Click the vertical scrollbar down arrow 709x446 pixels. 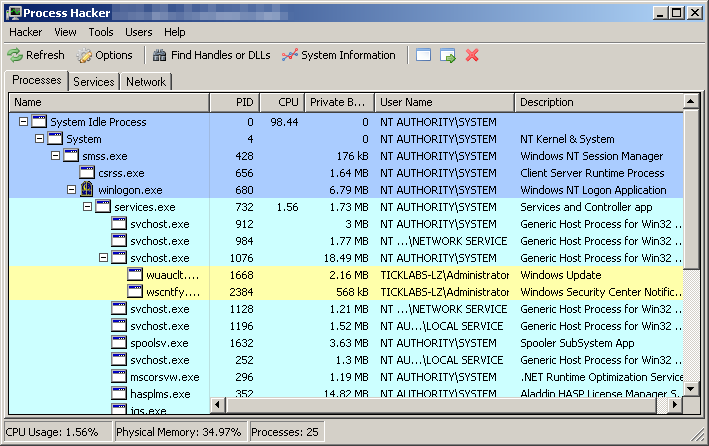[x=691, y=388]
